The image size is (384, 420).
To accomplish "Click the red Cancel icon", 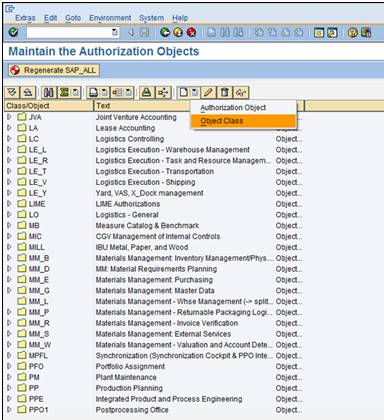I will coord(191,32).
